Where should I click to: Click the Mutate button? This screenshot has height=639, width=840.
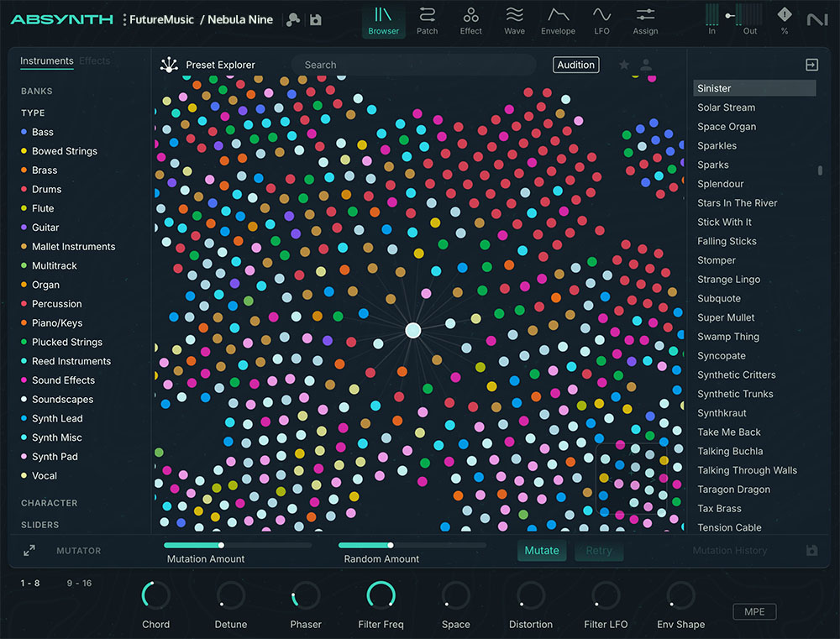point(542,550)
